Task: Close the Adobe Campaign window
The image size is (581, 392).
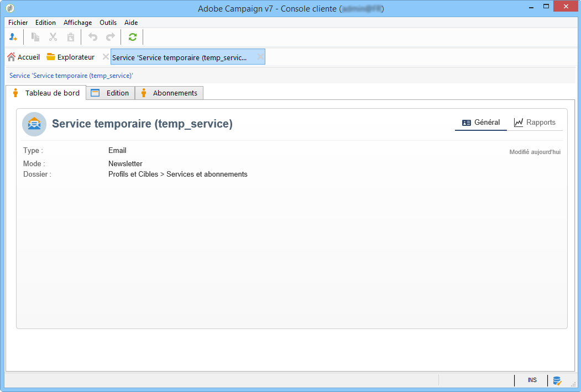Action: click(566, 7)
